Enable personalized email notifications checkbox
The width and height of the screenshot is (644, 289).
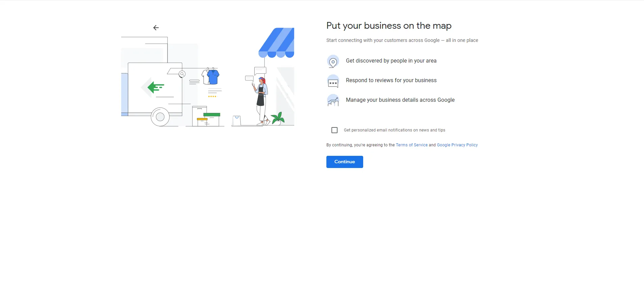(x=334, y=130)
